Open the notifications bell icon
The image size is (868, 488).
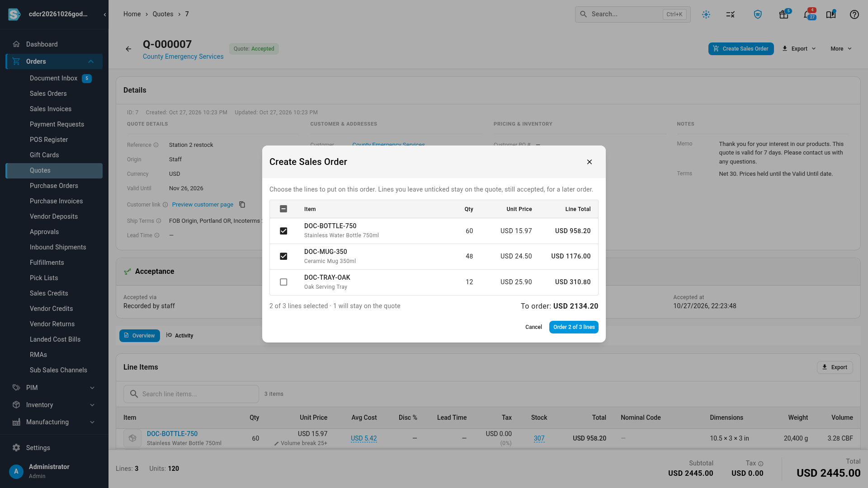[808, 14]
